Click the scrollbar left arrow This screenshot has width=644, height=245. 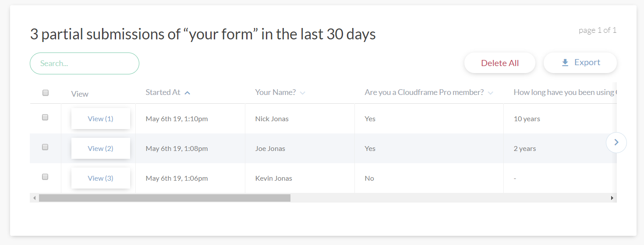point(34,198)
